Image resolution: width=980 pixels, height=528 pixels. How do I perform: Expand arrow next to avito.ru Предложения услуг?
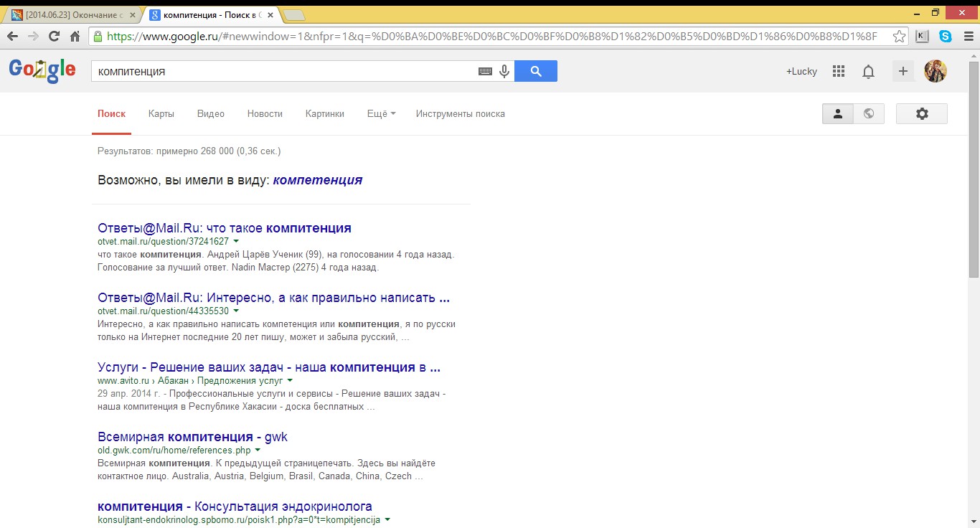pos(290,381)
